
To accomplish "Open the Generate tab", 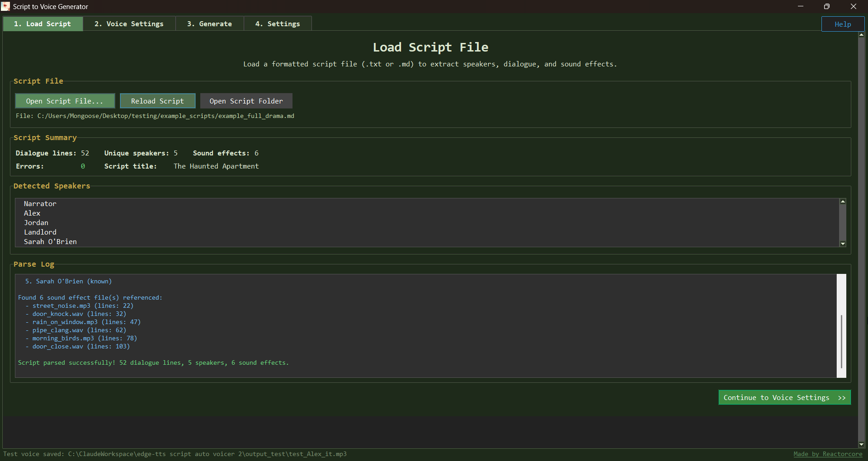I will [209, 24].
